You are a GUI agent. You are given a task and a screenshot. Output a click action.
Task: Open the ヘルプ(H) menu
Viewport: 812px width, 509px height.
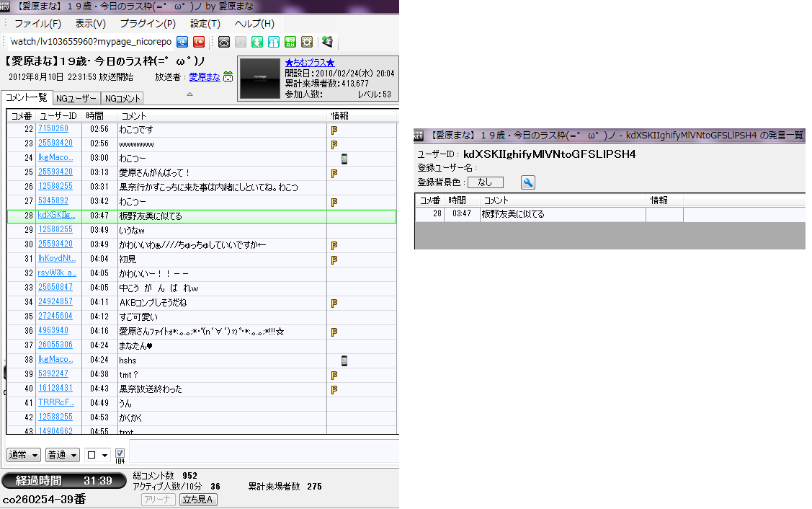pyautogui.click(x=254, y=24)
